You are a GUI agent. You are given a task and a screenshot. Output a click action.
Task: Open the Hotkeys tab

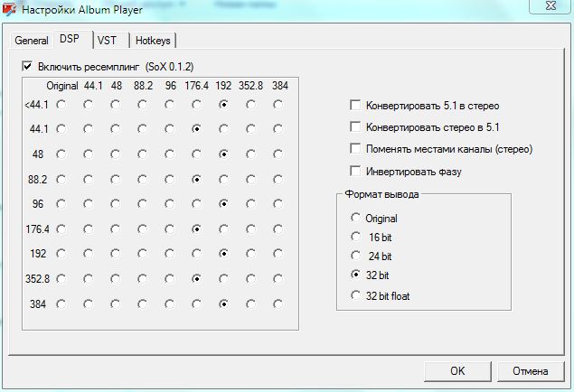153,41
